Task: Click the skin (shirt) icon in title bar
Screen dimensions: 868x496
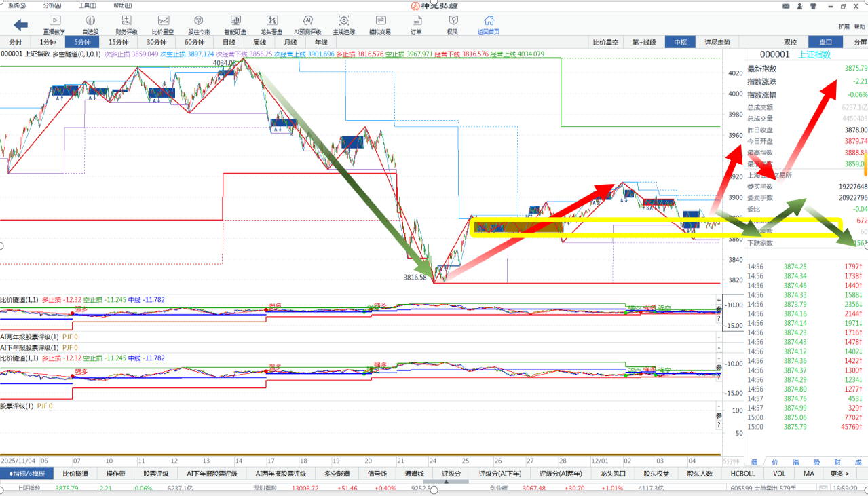Action: click(x=813, y=6)
